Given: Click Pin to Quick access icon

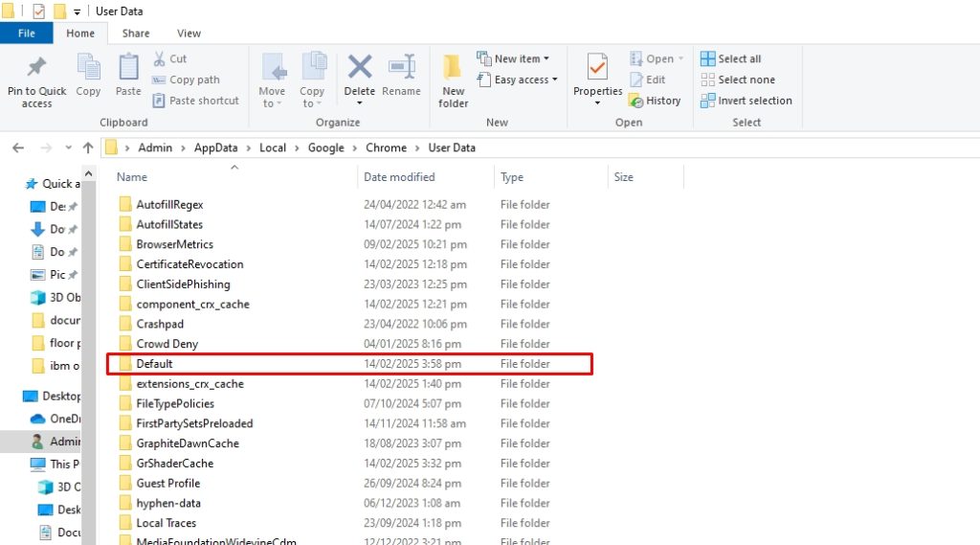Looking at the screenshot, I should coord(36,67).
